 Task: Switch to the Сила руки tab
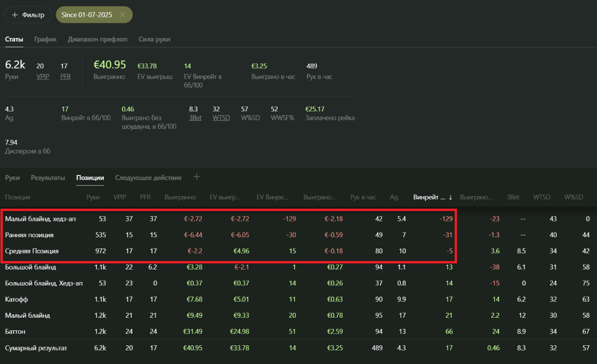coord(155,39)
